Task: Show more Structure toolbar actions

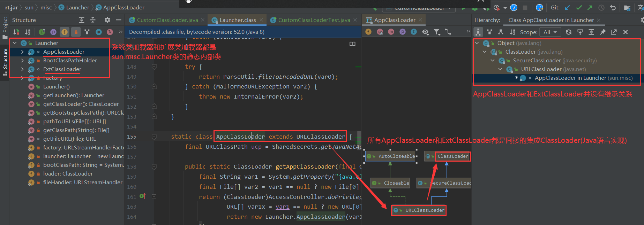Action: pyautogui.click(x=121, y=32)
